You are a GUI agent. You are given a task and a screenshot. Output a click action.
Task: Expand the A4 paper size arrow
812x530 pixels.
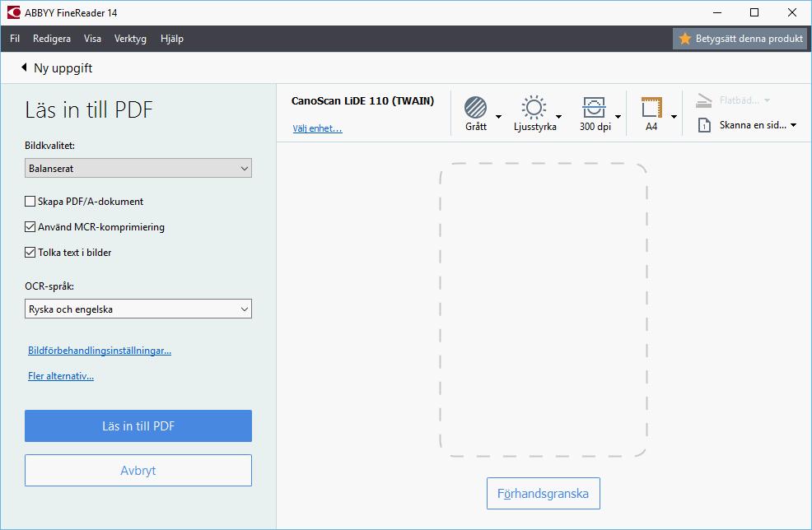tap(674, 117)
